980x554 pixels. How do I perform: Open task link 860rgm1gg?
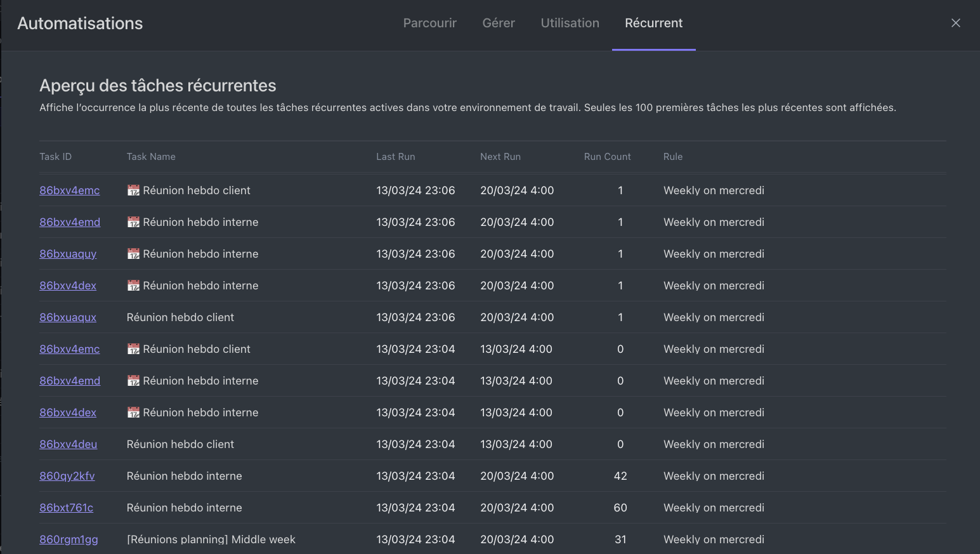pos(69,539)
